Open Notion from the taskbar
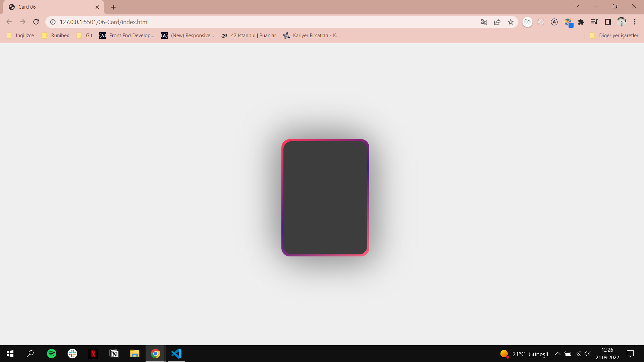This screenshot has width=644, height=362. pos(114,353)
